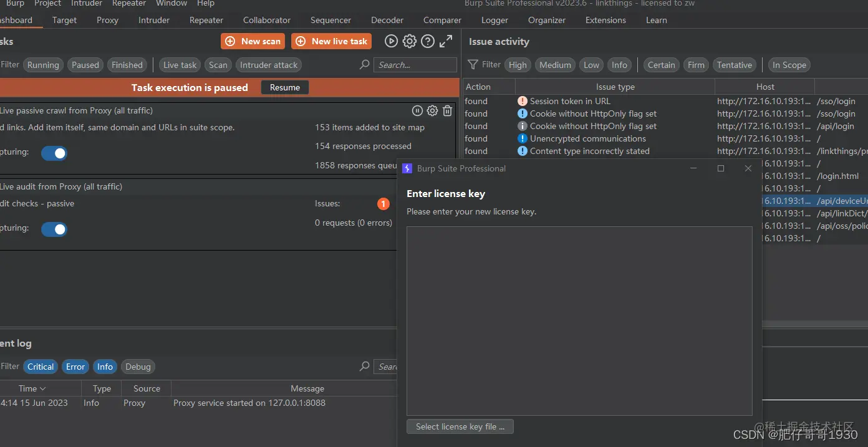Open task settings gear icon in Tasks header
Image resolution: width=868 pixels, height=447 pixels.
pyautogui.click(x=410, y=41)
